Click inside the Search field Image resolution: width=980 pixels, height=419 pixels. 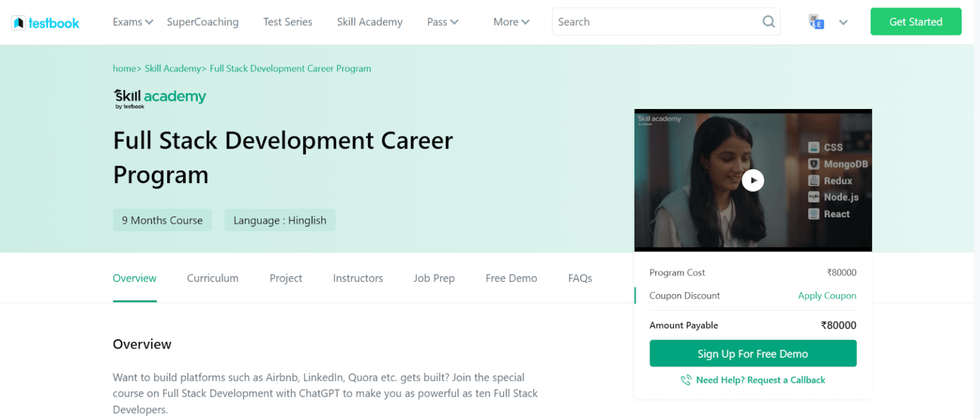638,21
